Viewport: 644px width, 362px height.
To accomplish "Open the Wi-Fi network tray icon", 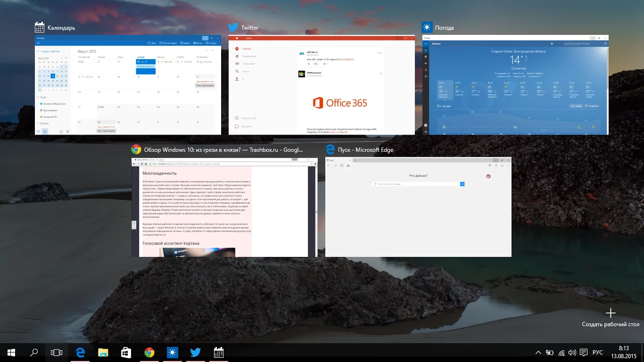I will (561, 352).
